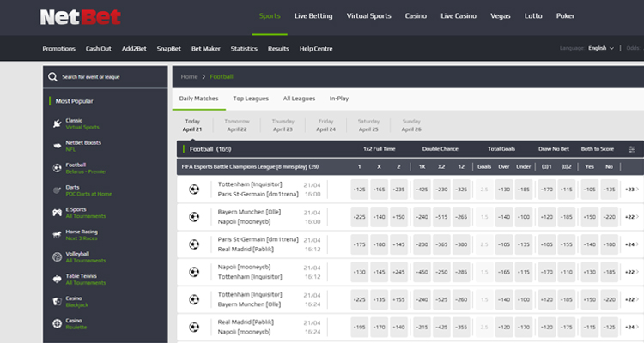This screenshot has height=343, width=644.
Task: Open the Help Centre link
Action: (316, 48)
